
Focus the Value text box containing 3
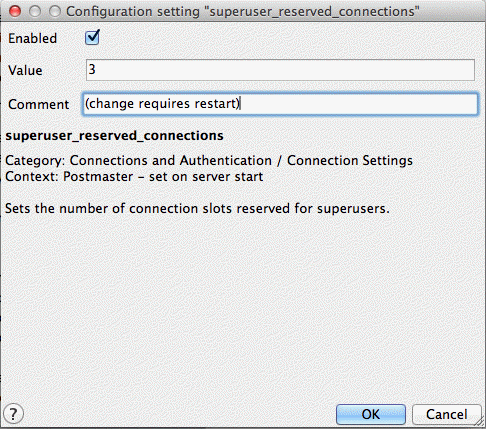coord(280,70)
